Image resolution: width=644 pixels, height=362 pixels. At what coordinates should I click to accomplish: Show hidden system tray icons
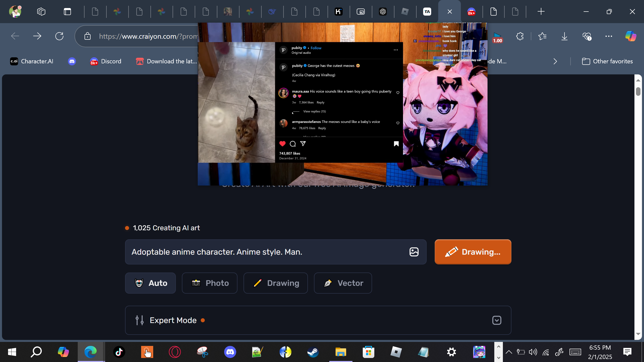click(509, 352)
